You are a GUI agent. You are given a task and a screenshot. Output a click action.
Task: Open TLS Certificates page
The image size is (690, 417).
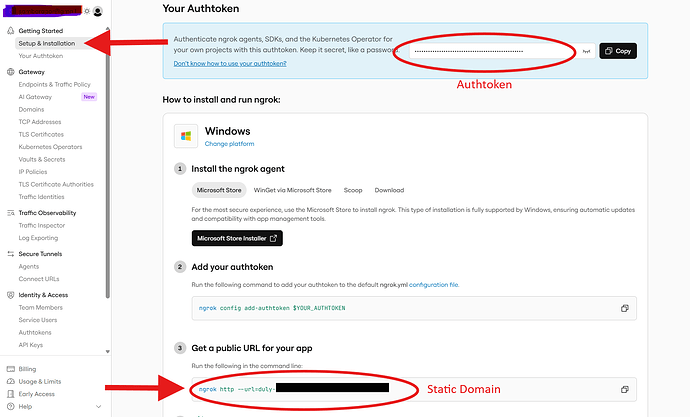(x=41, y=135)
